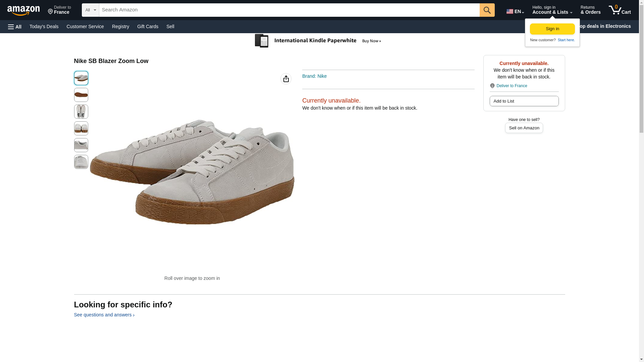The width and height of the screenshot is (644, 362).
Task: Click the Sell on Amazon button
Action: 524,128
